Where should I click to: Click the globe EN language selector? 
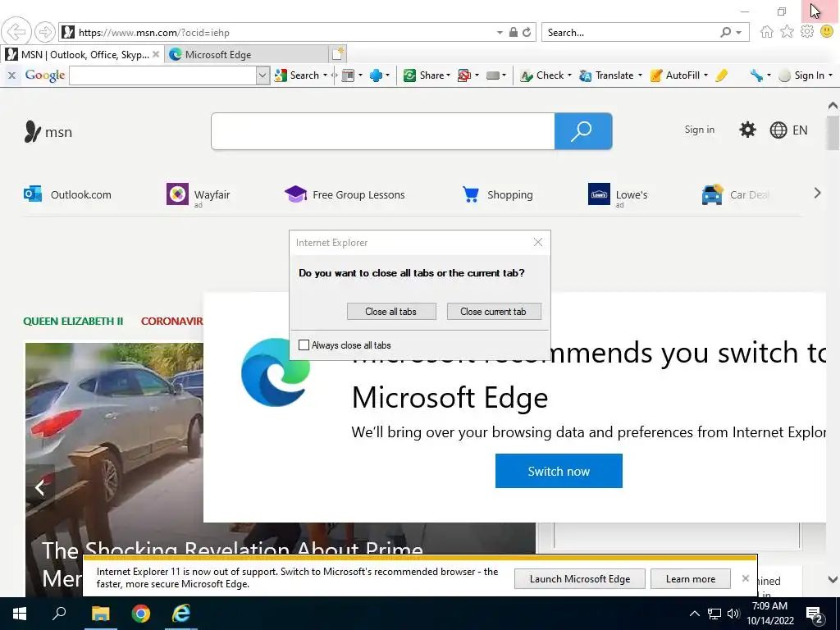788,130
